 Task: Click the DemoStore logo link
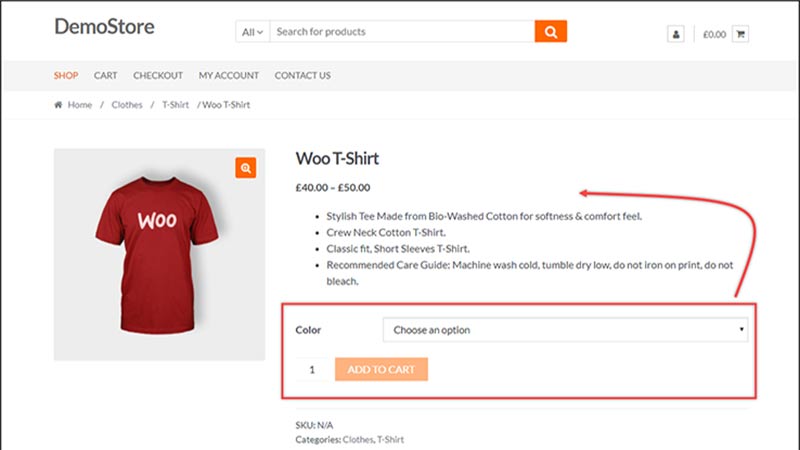coord(105,27)
